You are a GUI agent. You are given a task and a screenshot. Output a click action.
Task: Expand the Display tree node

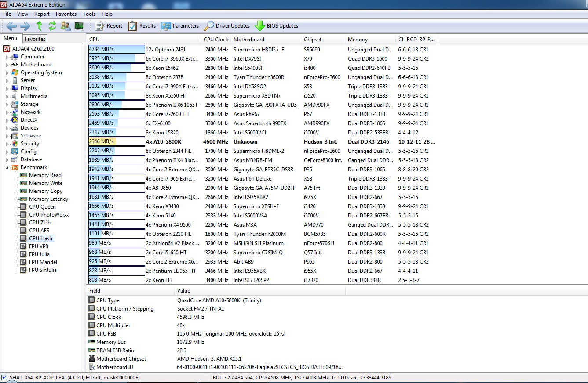7,89
